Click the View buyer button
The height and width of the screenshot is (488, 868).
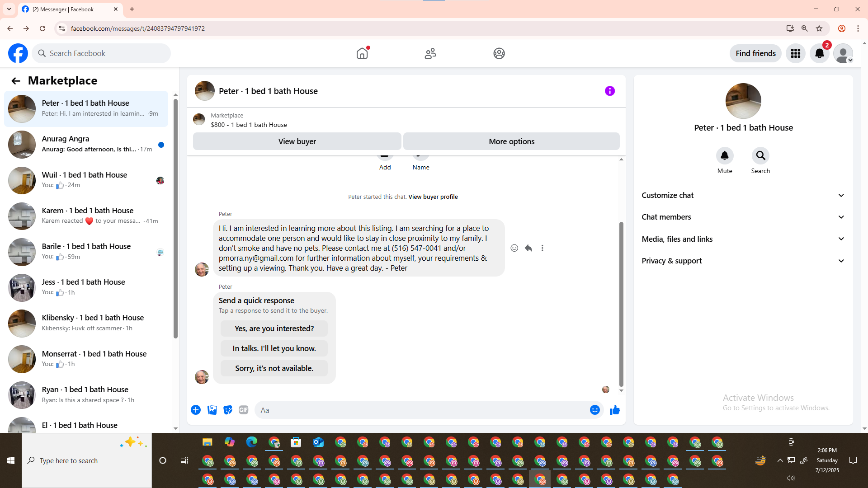click(x=297, y=141)
